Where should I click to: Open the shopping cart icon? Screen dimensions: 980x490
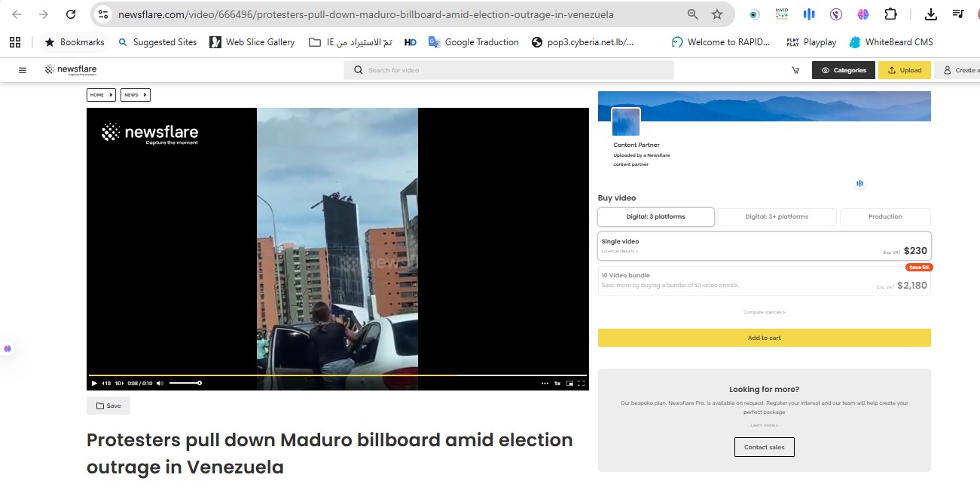(795, 70)
